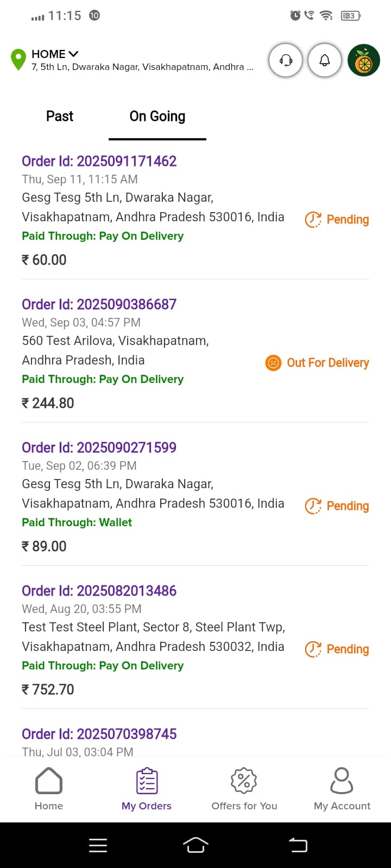The image size is (391, 868).
Task: Tap the orange fruit profile avatar
Action: [x=363, y=60]
